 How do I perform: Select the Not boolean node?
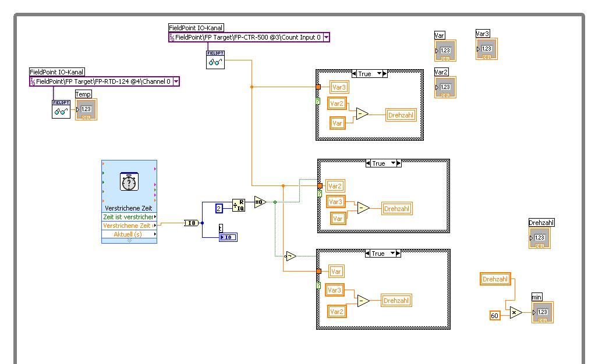(x=291, y=256)
